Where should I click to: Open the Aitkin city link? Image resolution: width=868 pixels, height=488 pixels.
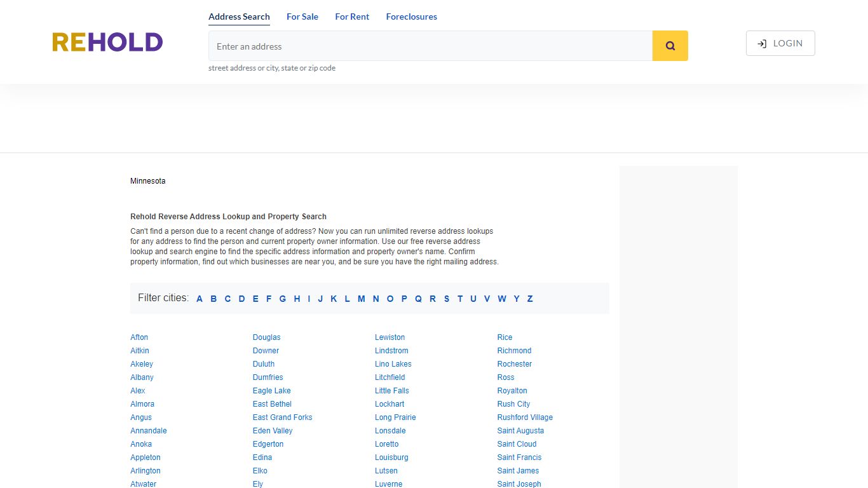[140, 351]
